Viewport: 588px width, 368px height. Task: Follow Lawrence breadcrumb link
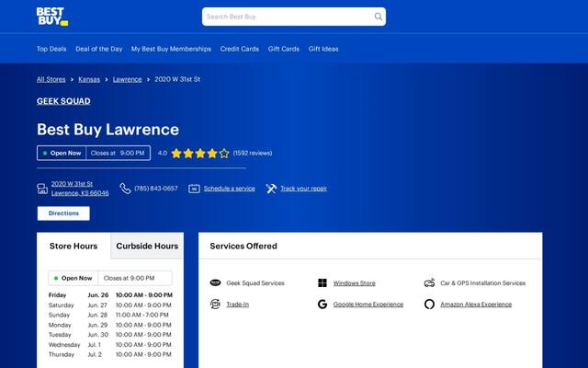[x=128, y=79]
